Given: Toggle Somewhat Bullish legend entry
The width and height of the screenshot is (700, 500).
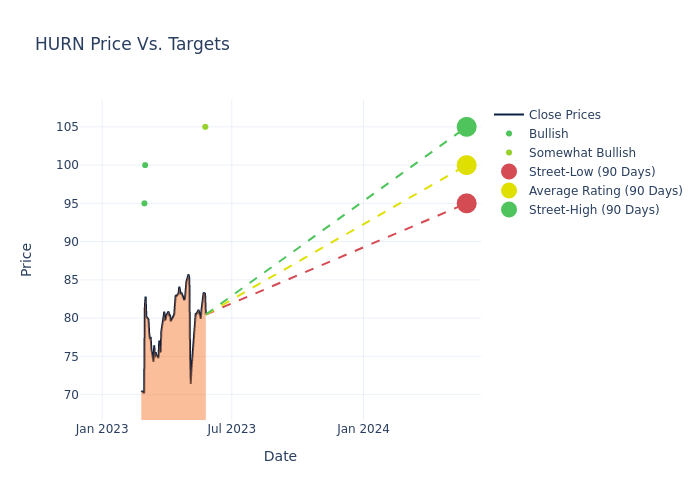Looking at the screenshot, I should tap(582, 153).
